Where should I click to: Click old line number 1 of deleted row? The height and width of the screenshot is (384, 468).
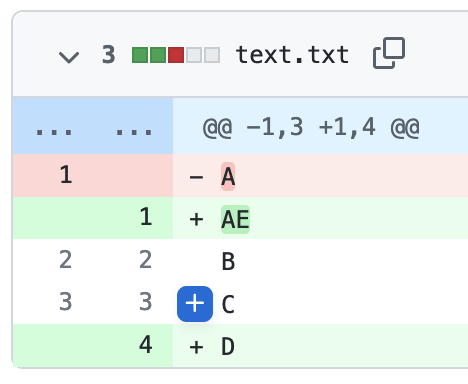(x=66, y=175)
